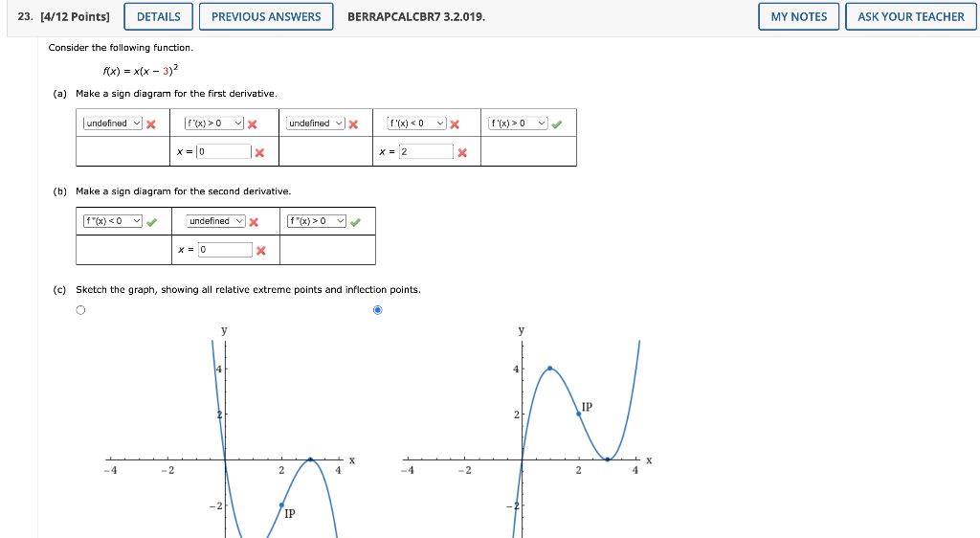The height and width of the screenshot is (538, 980).
Task: Click green check beside last f '(x) > 0 dropdown
Action: (557, 124)
